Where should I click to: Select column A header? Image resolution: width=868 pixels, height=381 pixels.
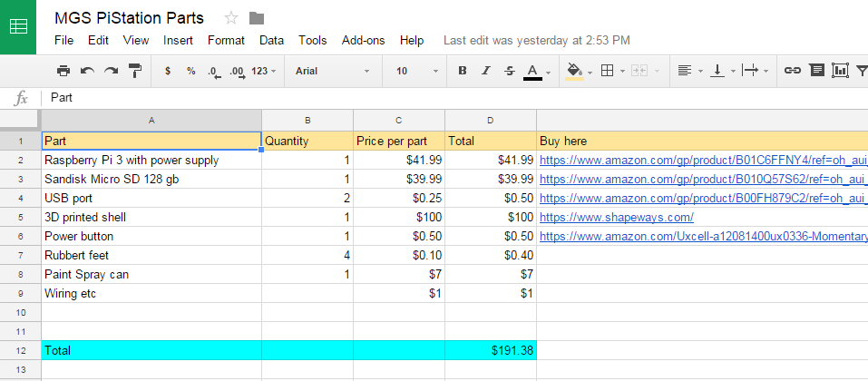click(151, 120)
